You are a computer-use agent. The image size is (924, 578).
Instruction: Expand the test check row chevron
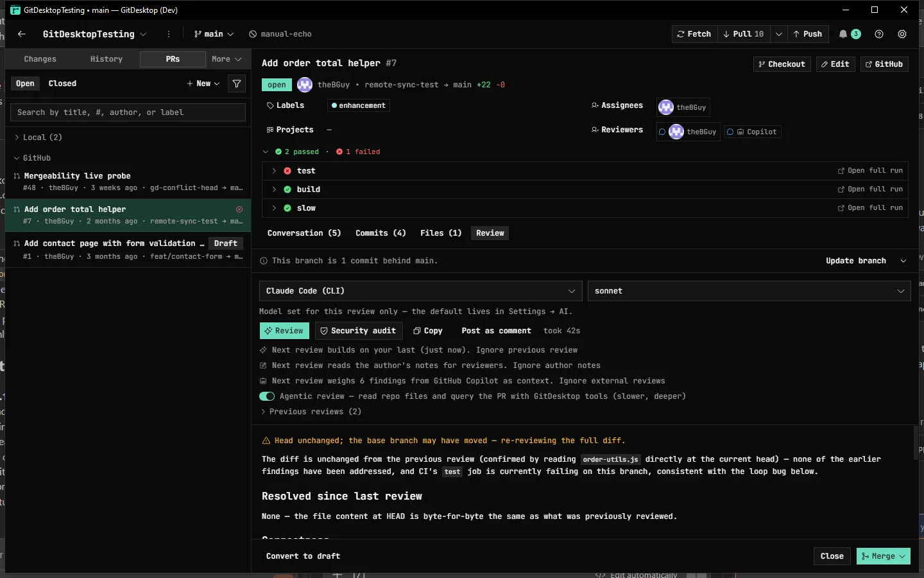pos(274,171)
